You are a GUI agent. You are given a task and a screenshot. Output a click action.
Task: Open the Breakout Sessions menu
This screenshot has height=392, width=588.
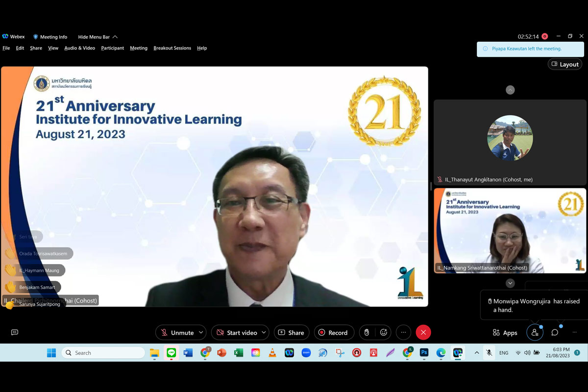pyautogui.click(x=172, y=48)
